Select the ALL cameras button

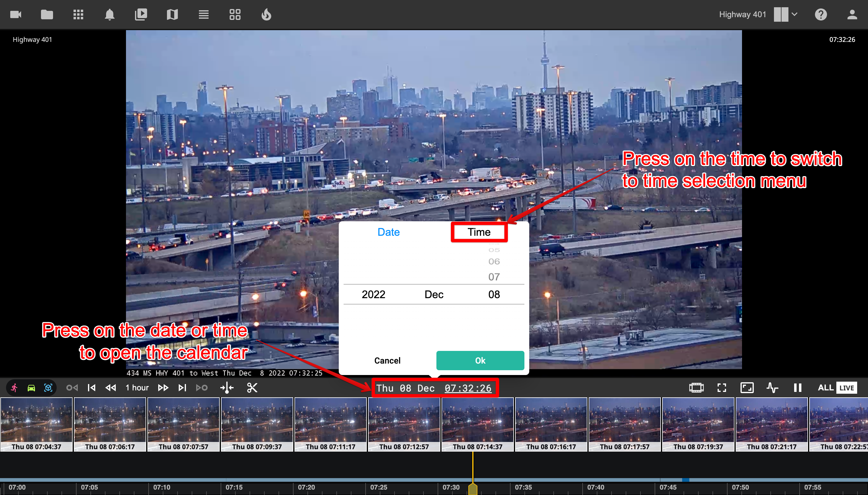[826, 388]
